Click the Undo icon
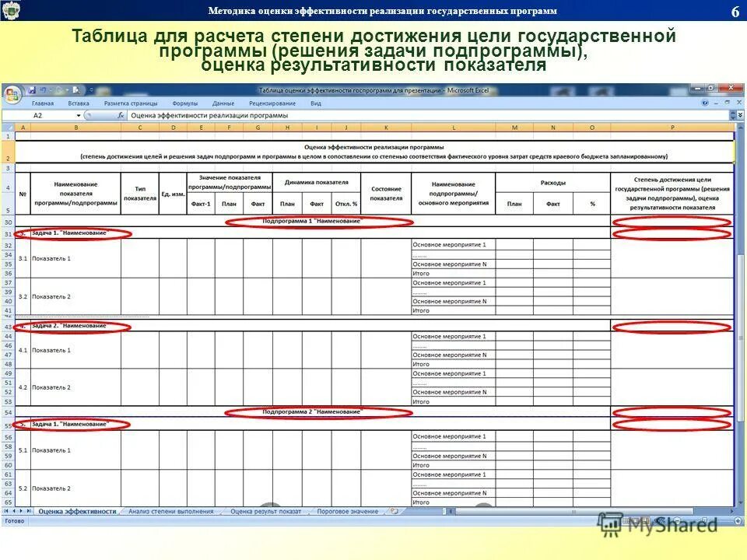The image size is (747, 560). coord(43,89)
